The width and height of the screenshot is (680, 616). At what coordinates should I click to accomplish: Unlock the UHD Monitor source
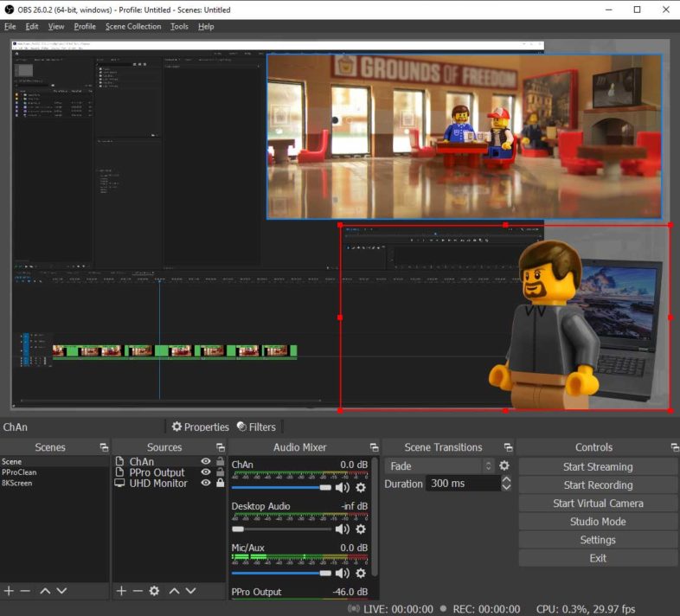[x=221, y=483]
